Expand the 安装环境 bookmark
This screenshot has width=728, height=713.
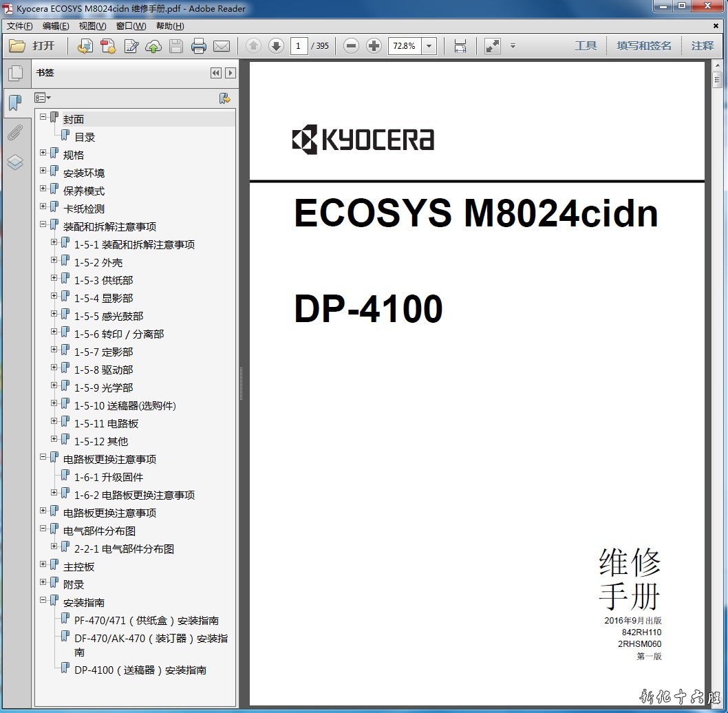[43, 171]
